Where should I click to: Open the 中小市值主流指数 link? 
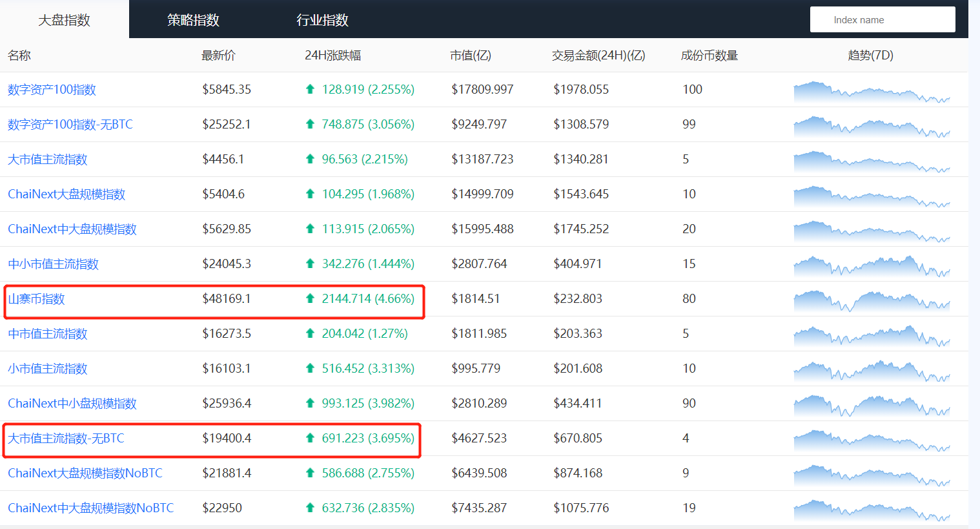click(53, 264)
